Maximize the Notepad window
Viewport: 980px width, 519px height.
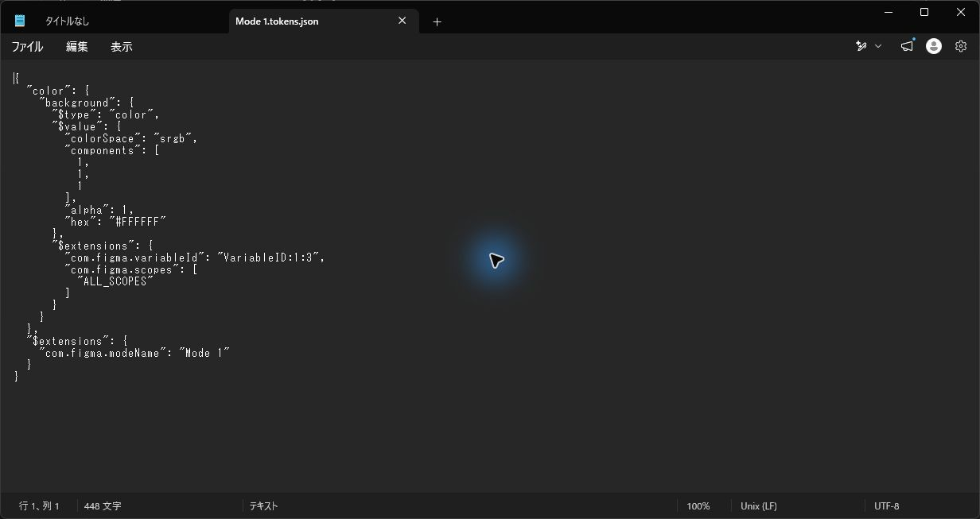924,12
